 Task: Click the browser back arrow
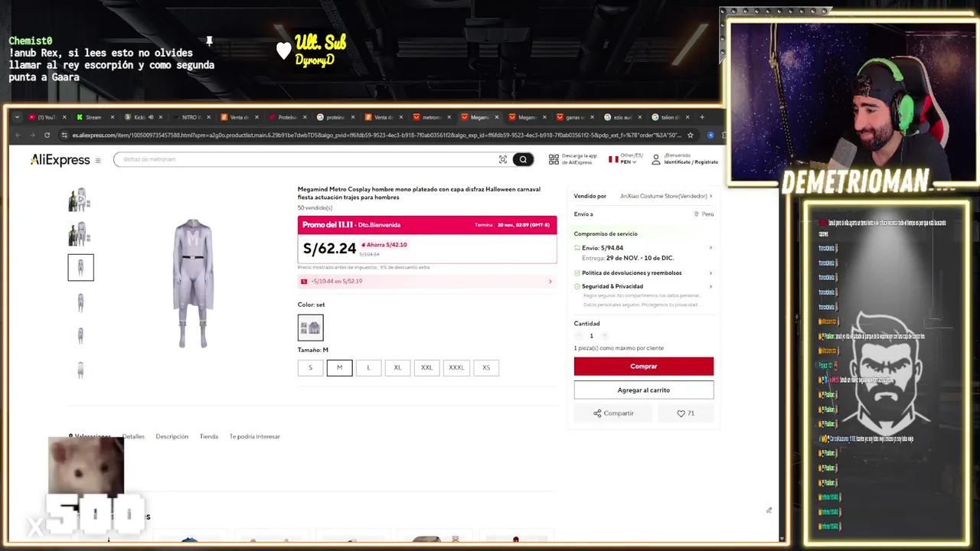click(18, 135)
